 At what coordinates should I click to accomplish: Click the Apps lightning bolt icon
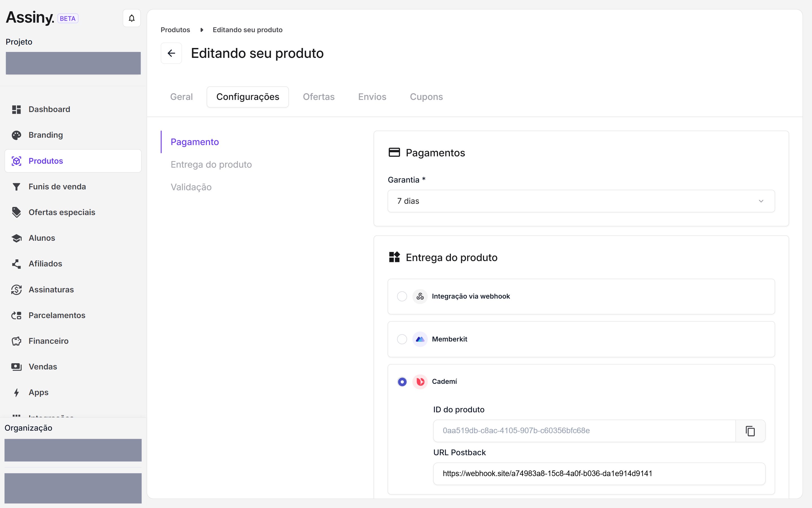pos(16,392)
